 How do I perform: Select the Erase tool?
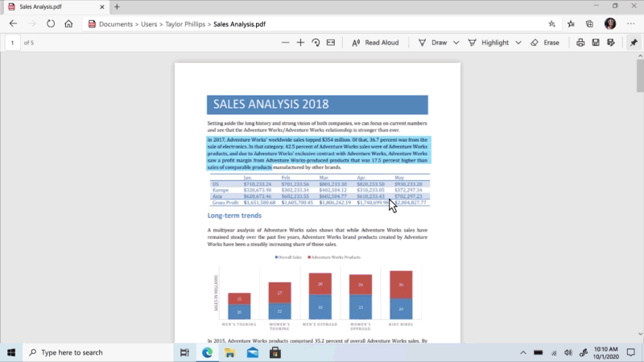[x=545, y=43]
